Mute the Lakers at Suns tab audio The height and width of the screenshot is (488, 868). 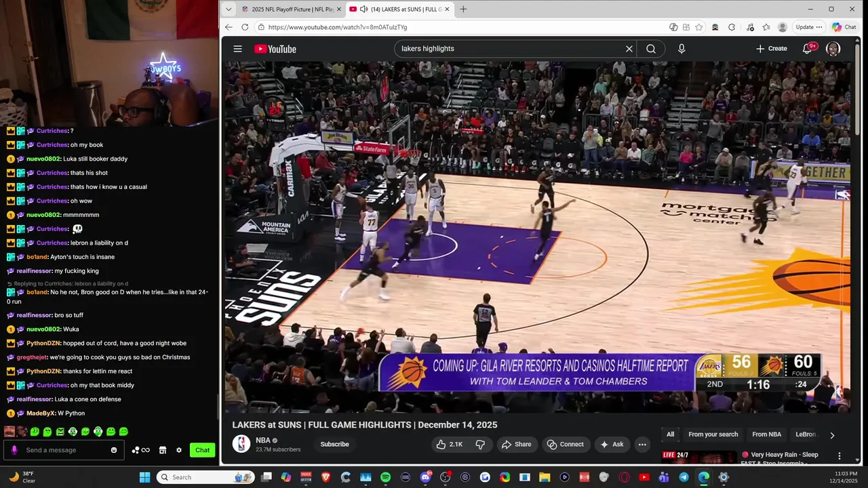pos(364,9)
